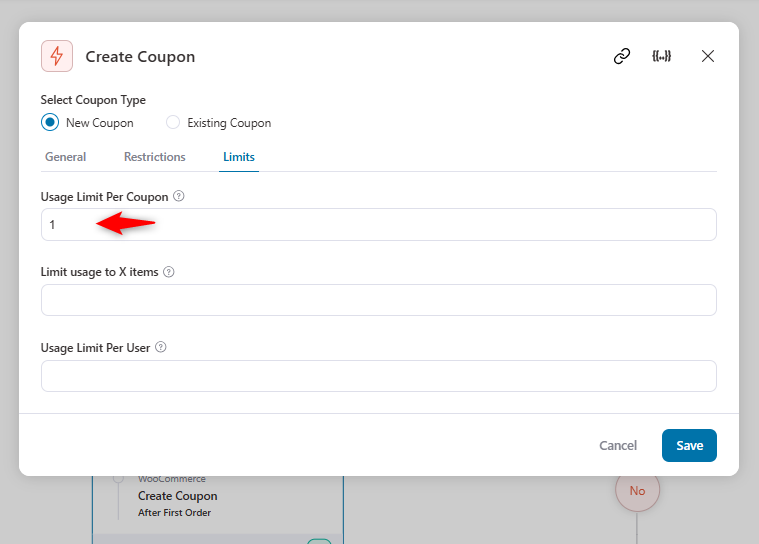Switch to the General tab
The height and width of the screenshot is (544, 759).
tap(65, 157)
